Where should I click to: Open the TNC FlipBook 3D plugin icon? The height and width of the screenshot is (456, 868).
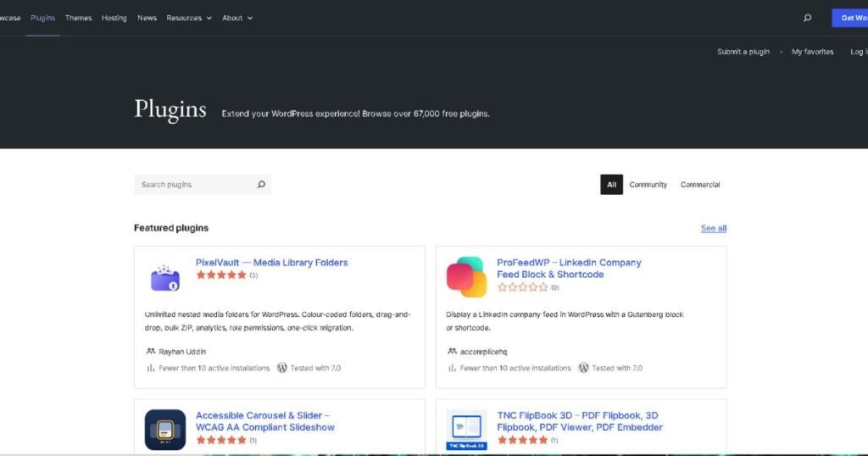[x=467, y=430]
